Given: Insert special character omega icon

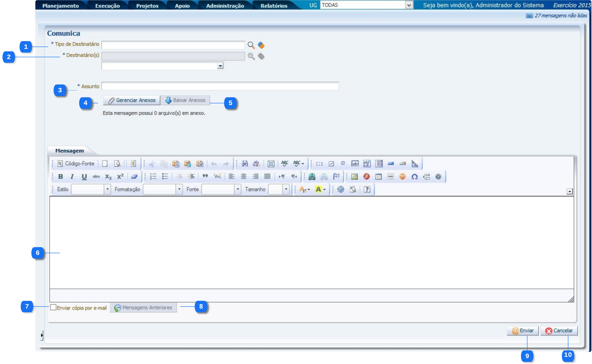Looking at the screenshot, I should pyautogui.click(x=414, y=176).
